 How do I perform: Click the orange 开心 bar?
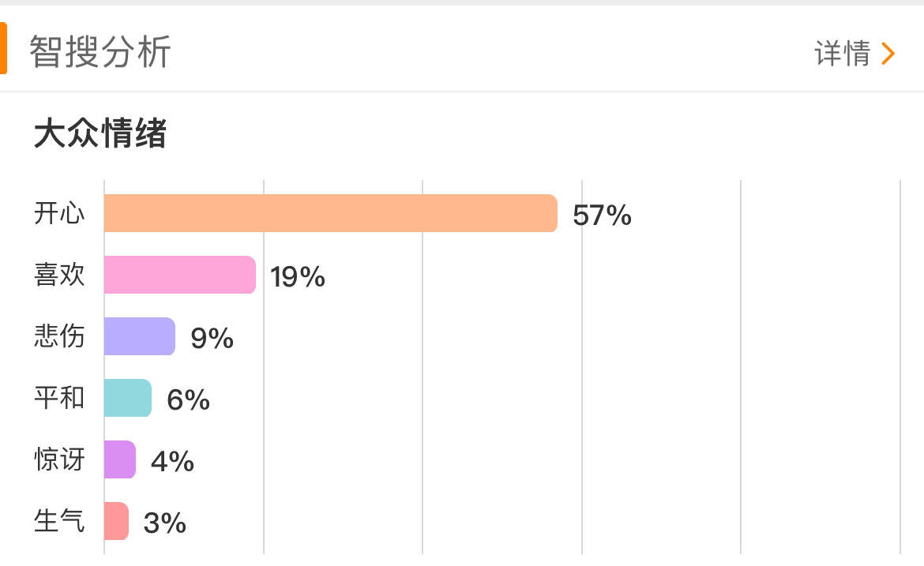(x=330, y=213)
